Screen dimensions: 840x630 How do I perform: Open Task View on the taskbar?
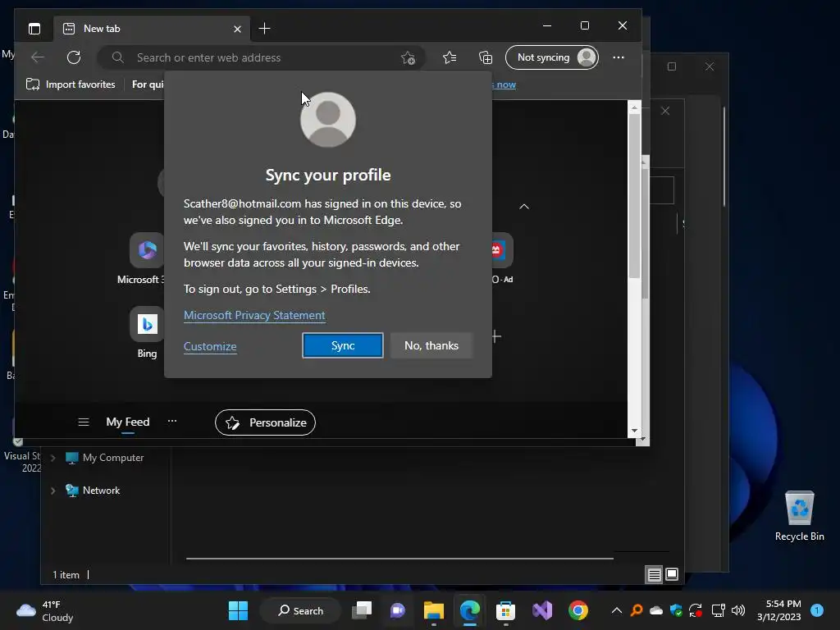[x=362, y=610]
